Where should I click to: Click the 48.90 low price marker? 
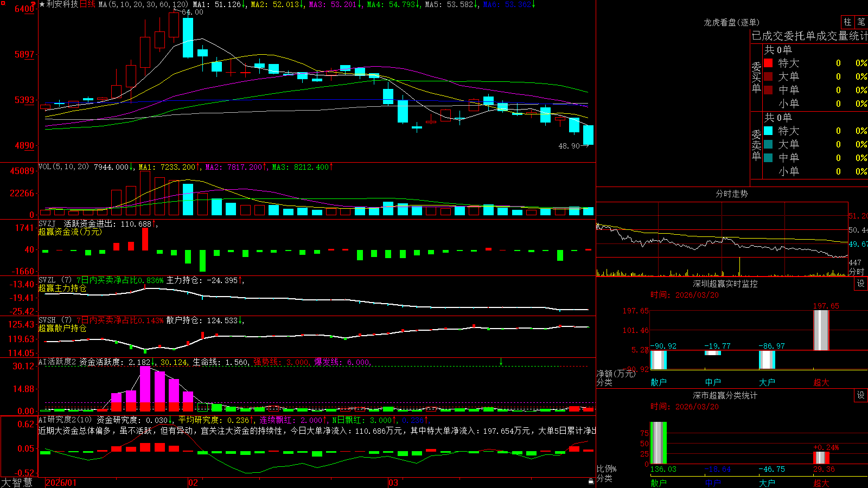569,146
